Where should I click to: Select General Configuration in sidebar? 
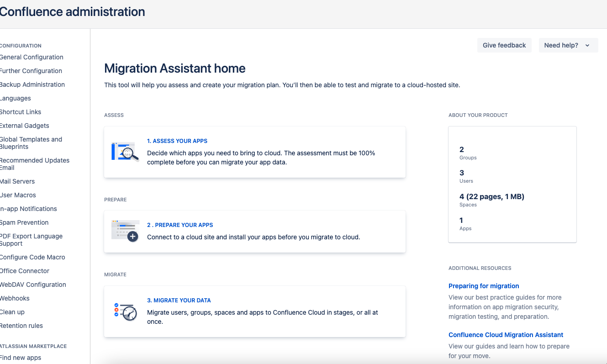point(32,57)
